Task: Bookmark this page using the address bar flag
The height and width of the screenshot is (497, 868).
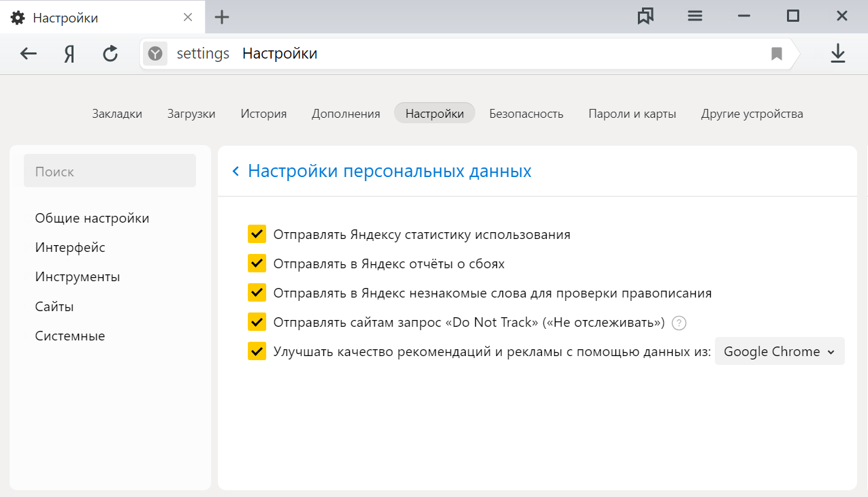Action: click(x=777, y=54)
